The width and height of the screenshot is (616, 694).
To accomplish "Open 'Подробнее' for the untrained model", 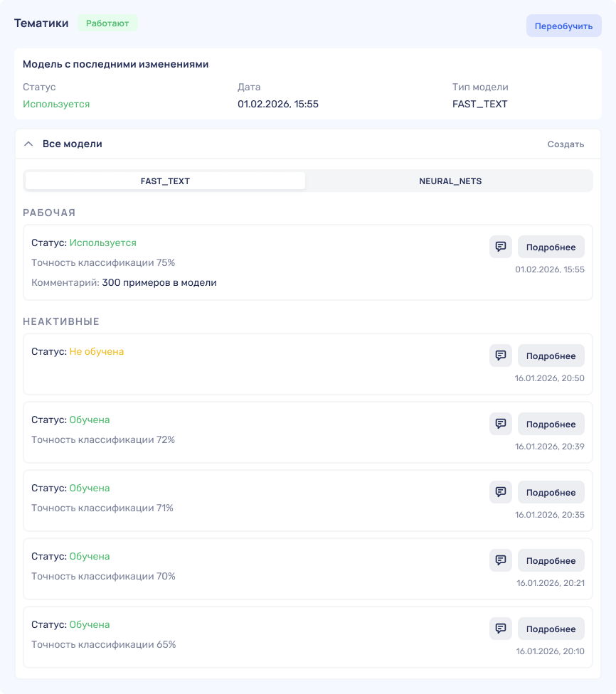I will (551, 356).
